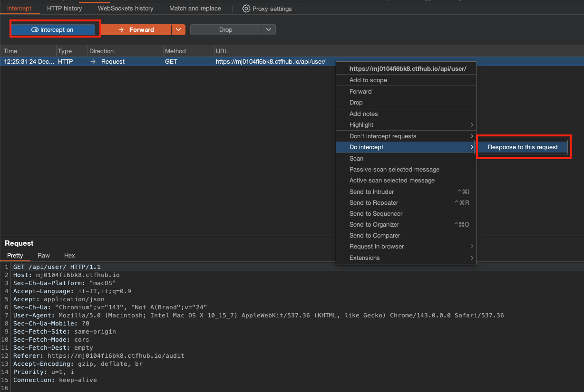584x392 pixels.
Task: Go to Match and replace tab
Action: pyautogui.click(x=195, y=8)
